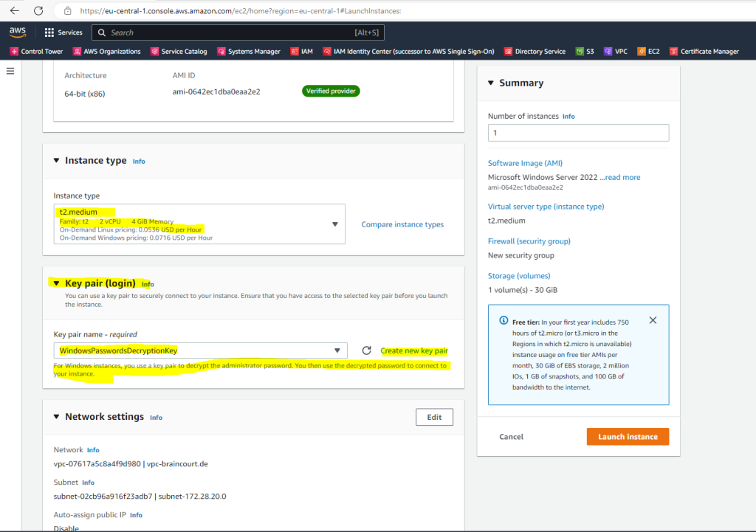Open S3 shortcut in favorites bar
This screenshot has height=532, width=756.
585,51
